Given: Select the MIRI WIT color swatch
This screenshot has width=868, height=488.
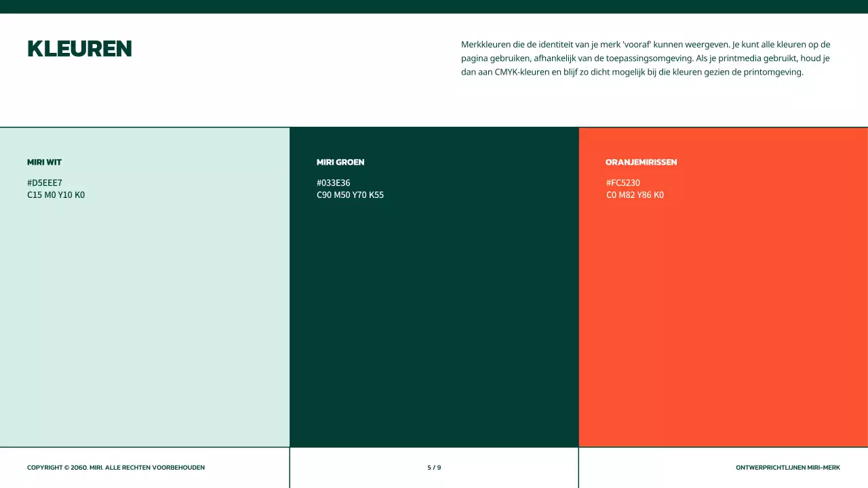Looking at the screenshot, I should pos(144,305).
